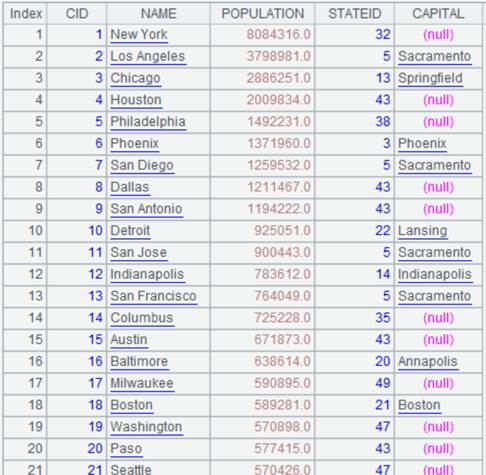Select the (null) capital in New York row
486x475 pixels.
[x=438, y=35]
